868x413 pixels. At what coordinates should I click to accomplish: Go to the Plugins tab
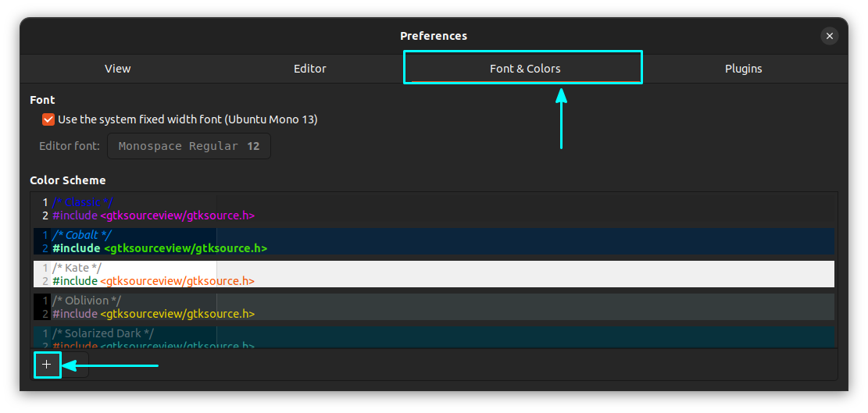[x=744, y=69]
